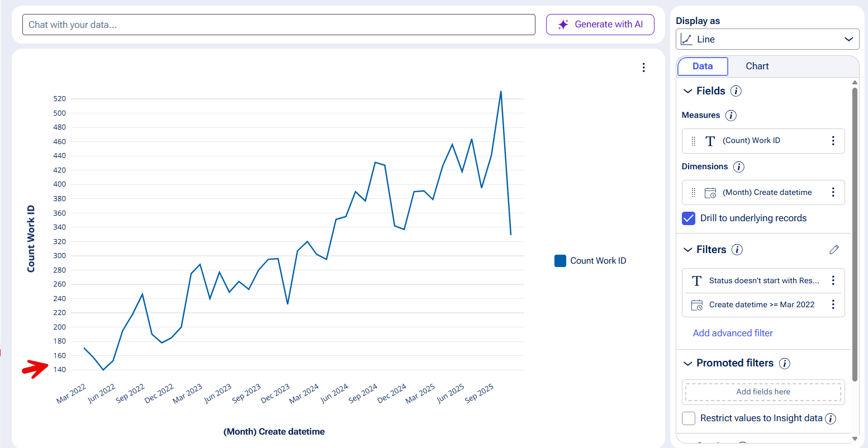Click the edit pencil icon for Filters
The height and width of the screenshot is (448, 868).
pos(834,250)
